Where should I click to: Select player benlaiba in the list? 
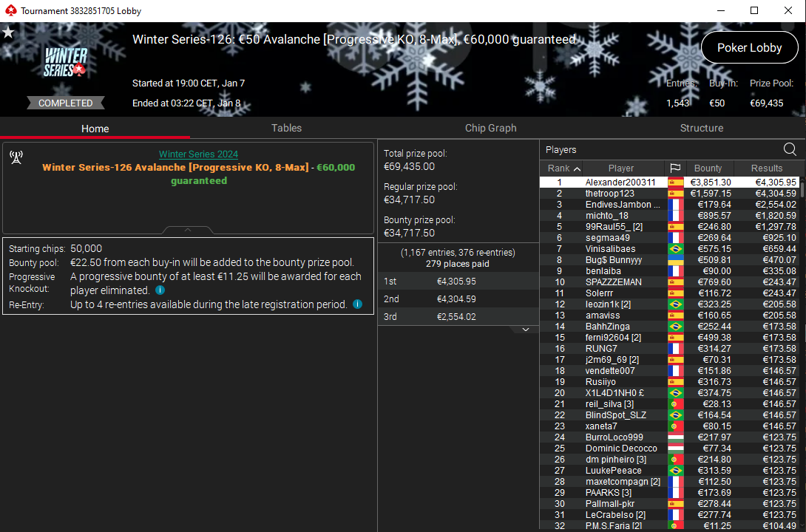pos(669,271)
